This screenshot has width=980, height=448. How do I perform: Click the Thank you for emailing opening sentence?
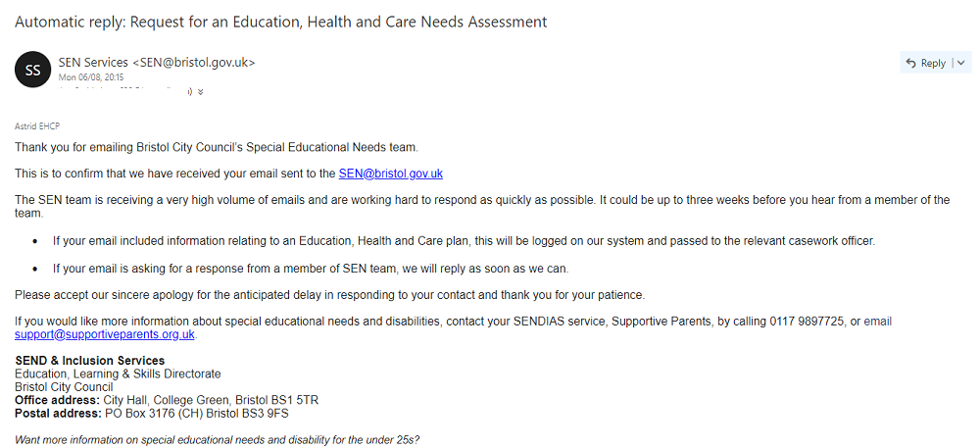coord(217,147)
